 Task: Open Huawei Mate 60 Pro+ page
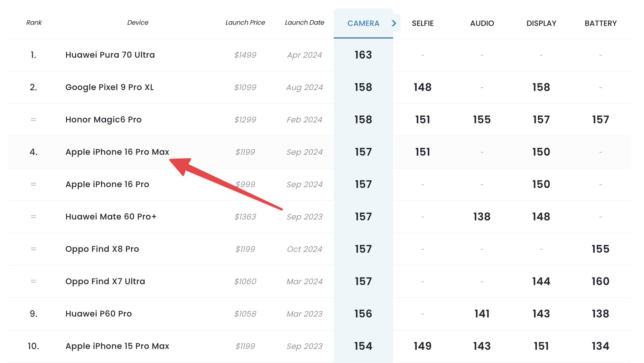[x=111, y=217]
